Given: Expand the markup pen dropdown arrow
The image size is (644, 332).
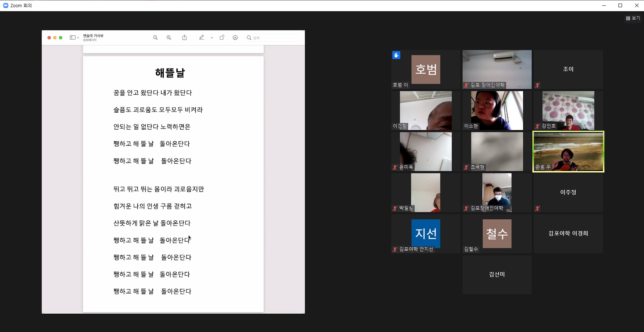Looking at the screenshot, I should tap(212, 38).
